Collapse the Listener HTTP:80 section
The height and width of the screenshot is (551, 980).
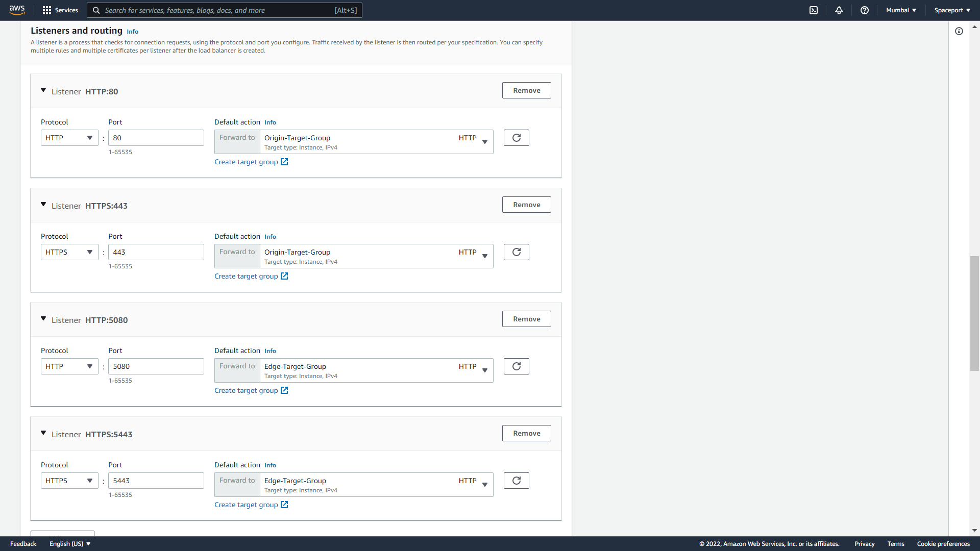pyautogui.click(x=43, y=90)
